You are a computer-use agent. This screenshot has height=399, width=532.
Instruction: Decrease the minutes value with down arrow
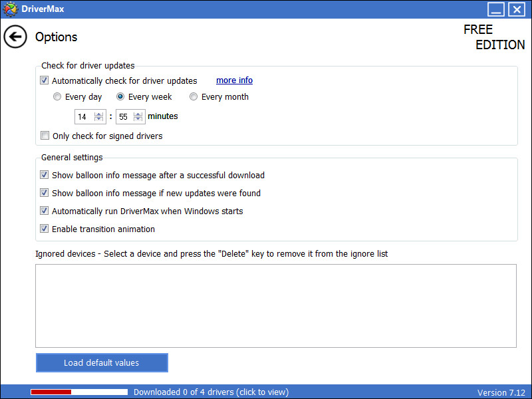tap(138, 120)
